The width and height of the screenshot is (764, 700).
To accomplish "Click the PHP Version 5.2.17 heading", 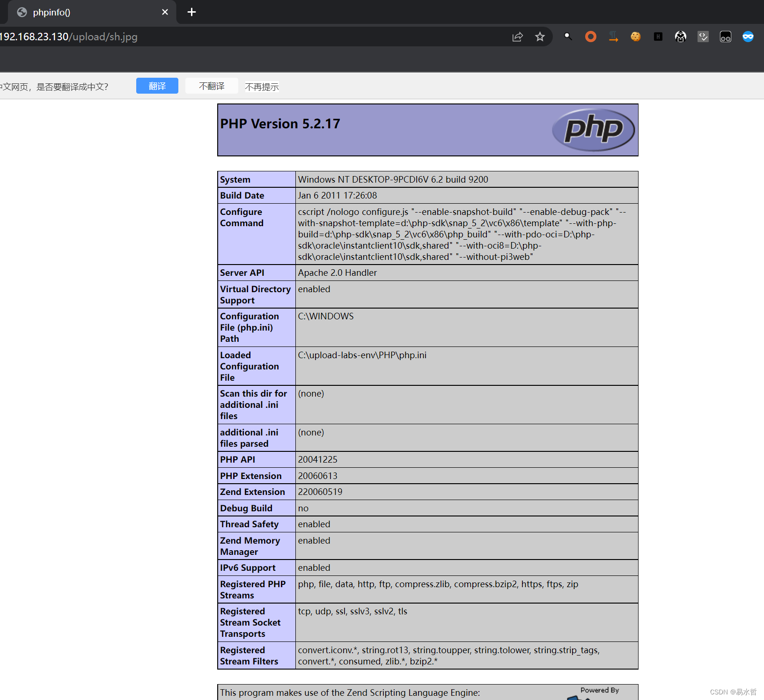I will click(x=280, y=124).
